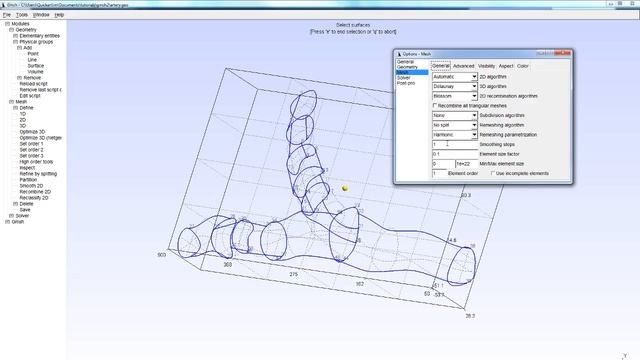Select highlighted Mesh entry in Options list
The height and width of the screenshot is (360, 640).
pos(412,72)
